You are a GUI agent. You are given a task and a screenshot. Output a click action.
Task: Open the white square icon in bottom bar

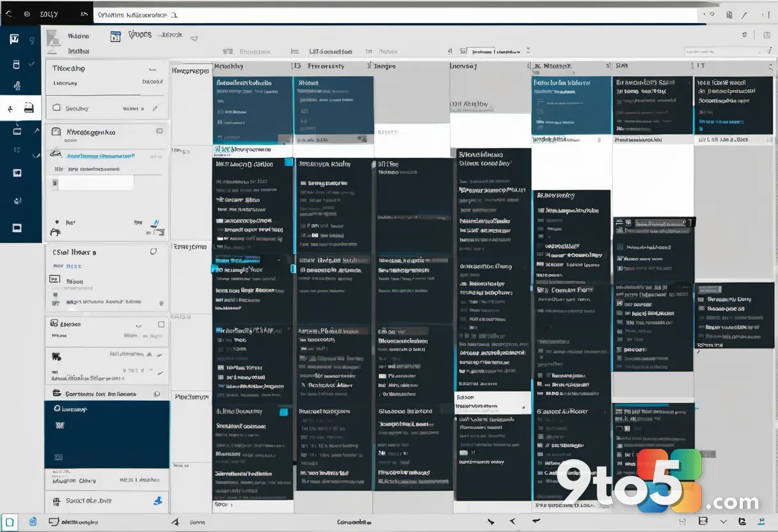(x=10, y=522)
